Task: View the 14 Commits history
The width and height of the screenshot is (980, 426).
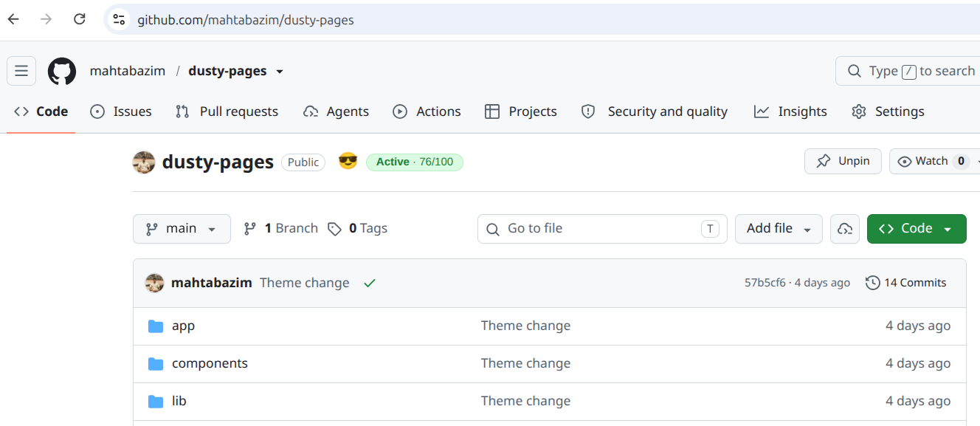Action: (x=906, y=283)
